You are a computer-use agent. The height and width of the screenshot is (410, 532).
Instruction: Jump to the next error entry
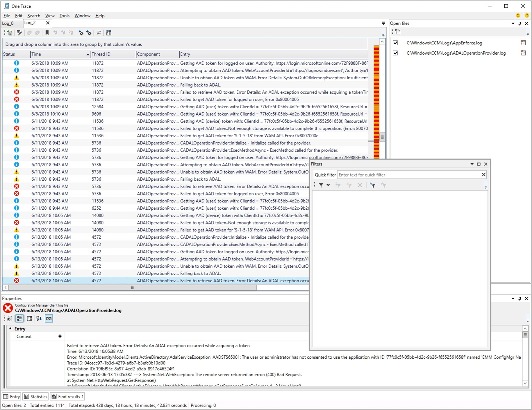89,33
